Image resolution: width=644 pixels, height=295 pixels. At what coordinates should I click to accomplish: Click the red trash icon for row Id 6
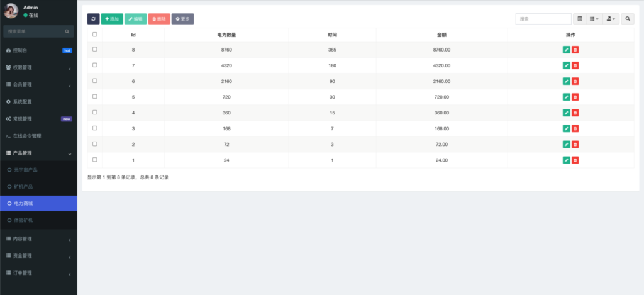575,81
